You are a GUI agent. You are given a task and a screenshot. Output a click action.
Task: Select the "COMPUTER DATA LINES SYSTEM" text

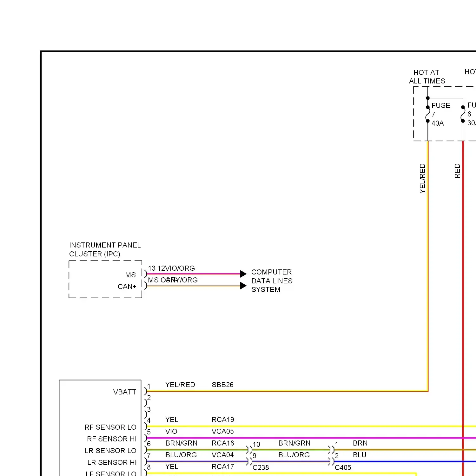click(x=272, y=281)
